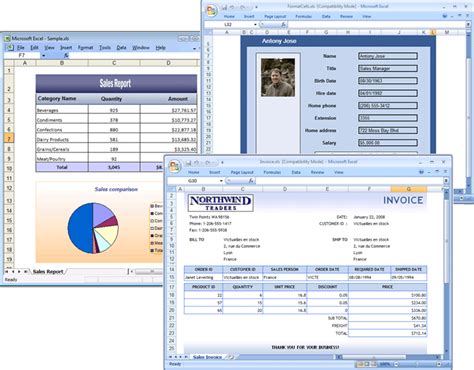Click column G header in Invoice window
474x370 pixels.
[409, 189]
